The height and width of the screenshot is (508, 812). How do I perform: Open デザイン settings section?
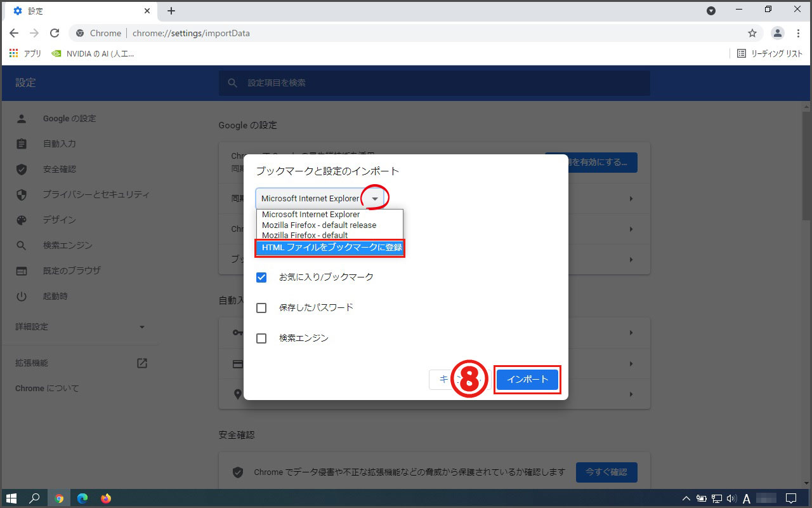pos(59,220)
